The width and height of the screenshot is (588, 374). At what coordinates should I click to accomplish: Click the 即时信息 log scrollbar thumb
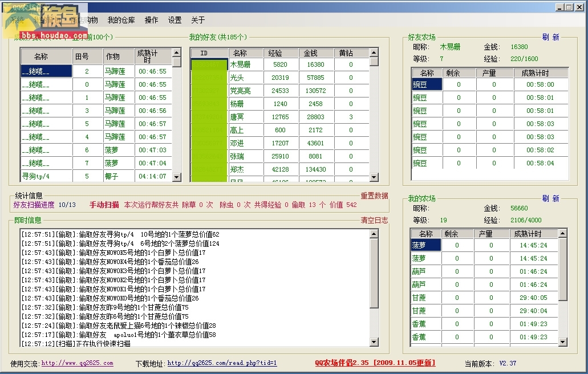tap(374, 273)
